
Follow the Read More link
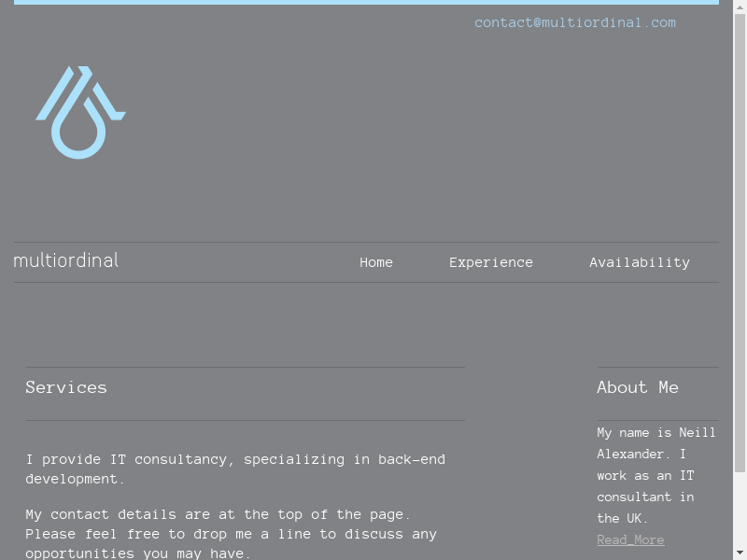pyautogui.click(x=630, y=539)
